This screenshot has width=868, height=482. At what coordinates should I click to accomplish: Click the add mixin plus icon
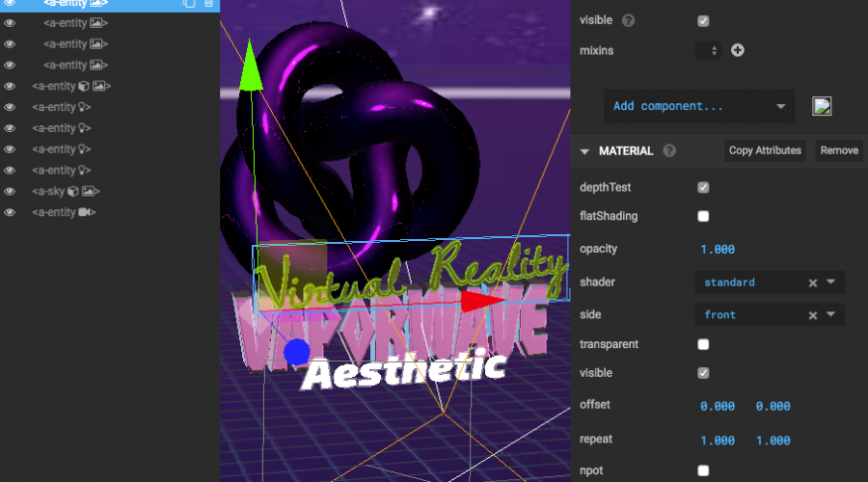pos(738,50)
